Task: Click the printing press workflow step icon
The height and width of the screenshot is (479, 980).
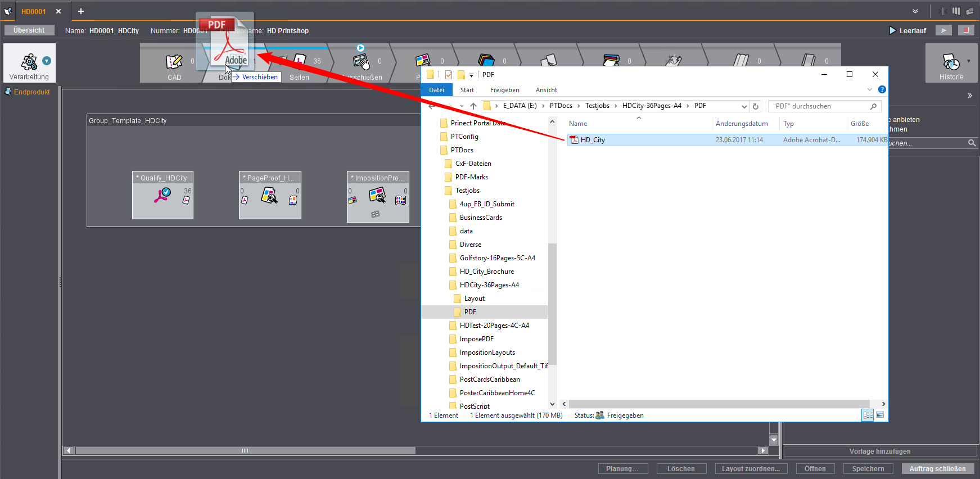Action: point(611,60)
